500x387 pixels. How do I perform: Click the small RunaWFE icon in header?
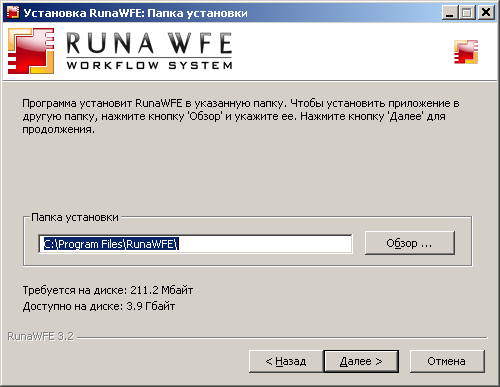466,52
